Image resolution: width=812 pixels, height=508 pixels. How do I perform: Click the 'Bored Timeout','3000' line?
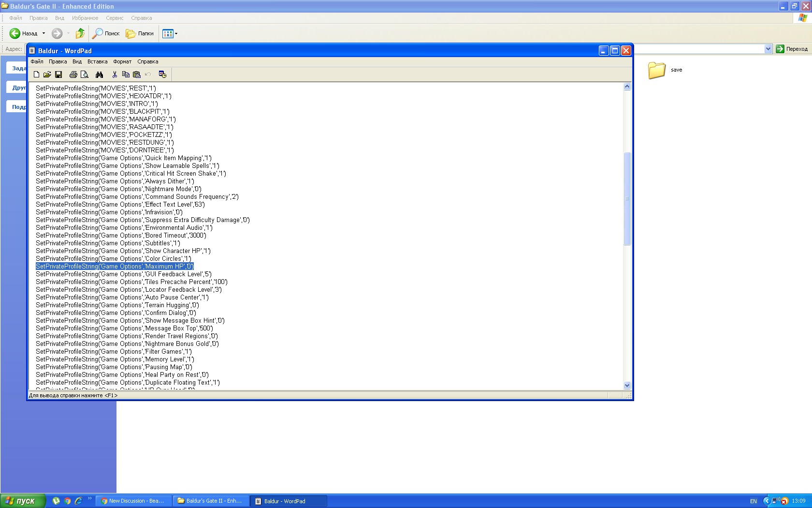pos(121,236)
